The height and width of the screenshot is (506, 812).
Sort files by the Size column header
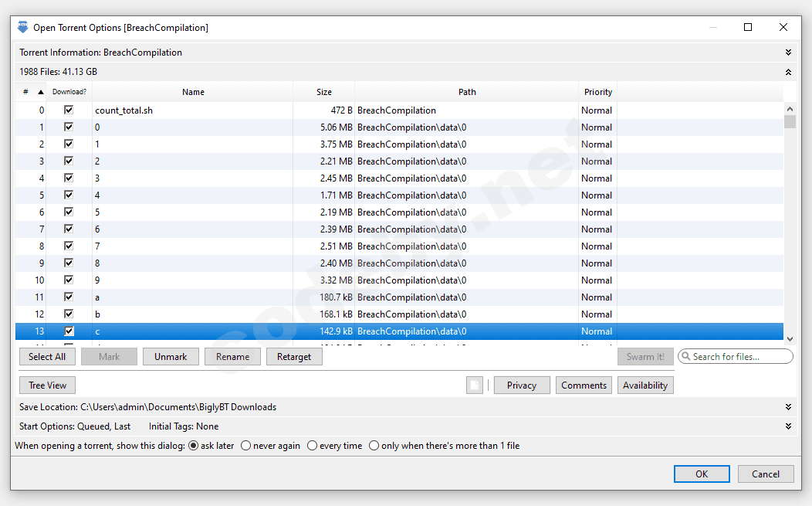click(324, 92)
